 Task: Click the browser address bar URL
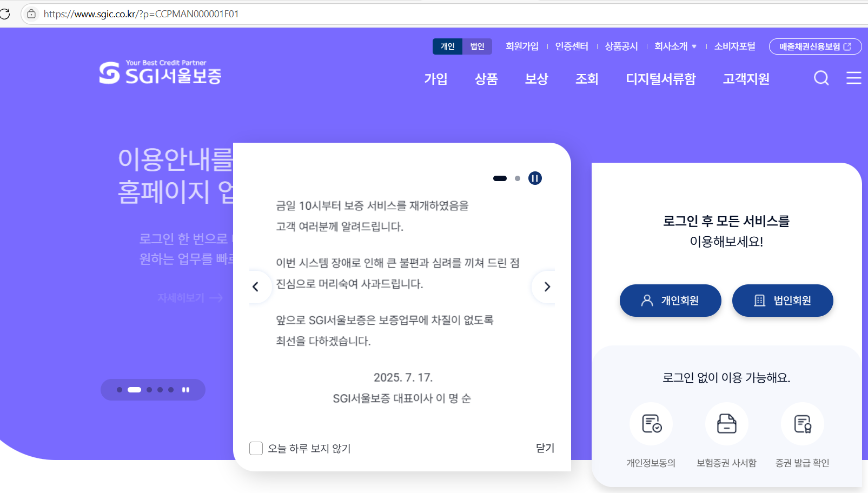(x=141, y=14)
